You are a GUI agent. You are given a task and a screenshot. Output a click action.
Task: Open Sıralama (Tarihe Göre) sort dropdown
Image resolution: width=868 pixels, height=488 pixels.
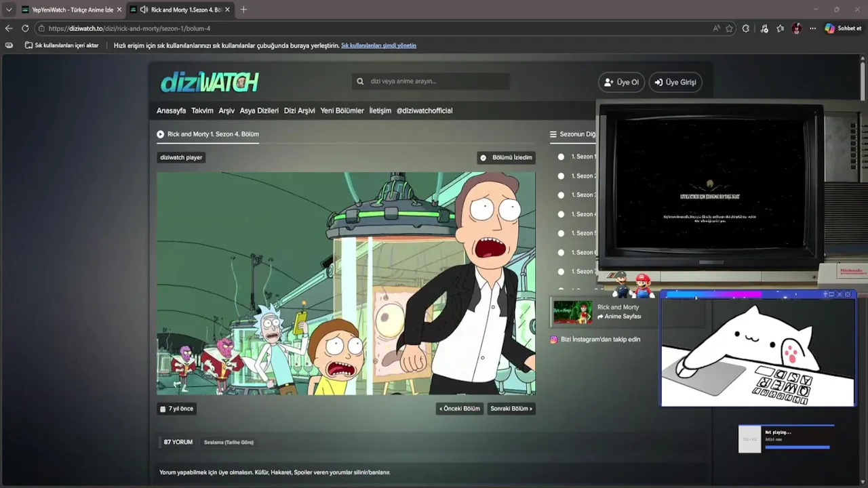click(x=229, y=442)
